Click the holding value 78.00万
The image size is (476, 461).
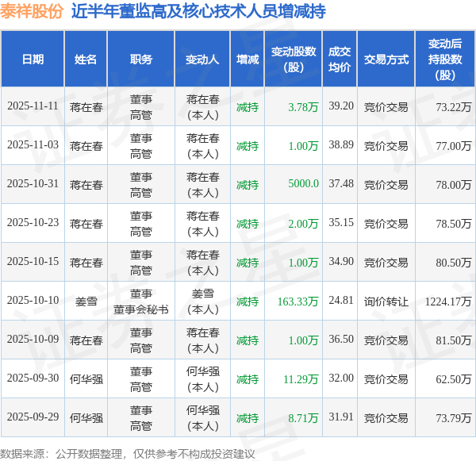[454, 185]
